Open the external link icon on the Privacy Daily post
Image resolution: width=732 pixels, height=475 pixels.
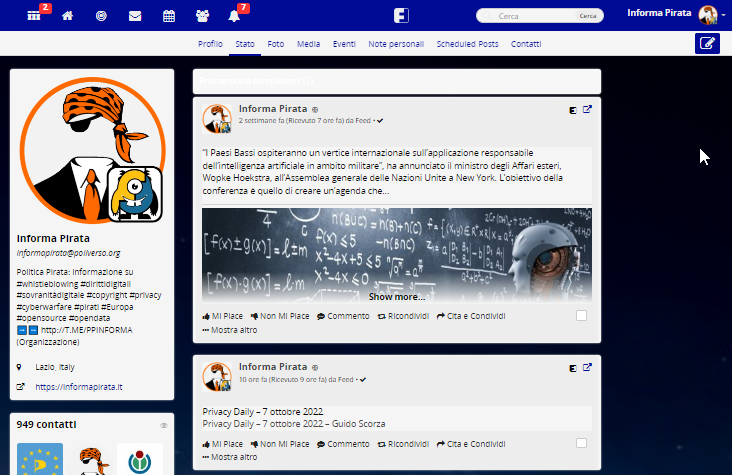pyautogui.click(x=587, y=368)
